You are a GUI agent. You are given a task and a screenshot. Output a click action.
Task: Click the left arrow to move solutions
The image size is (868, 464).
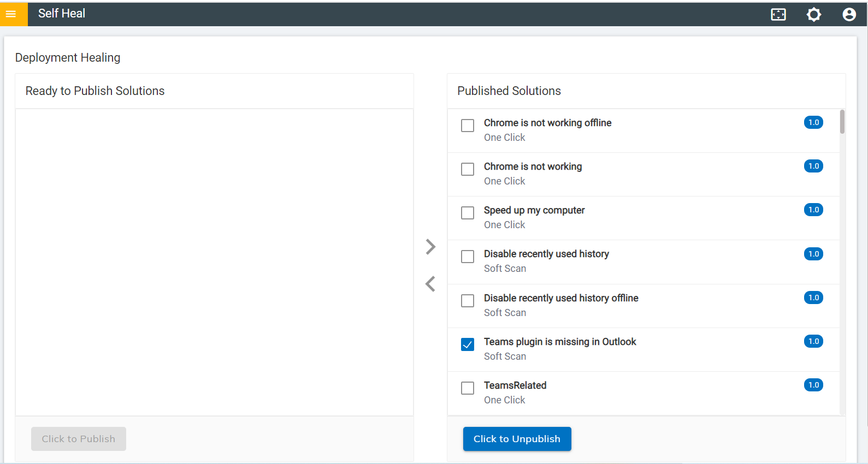pyautogui.click(x=430, y=284)
